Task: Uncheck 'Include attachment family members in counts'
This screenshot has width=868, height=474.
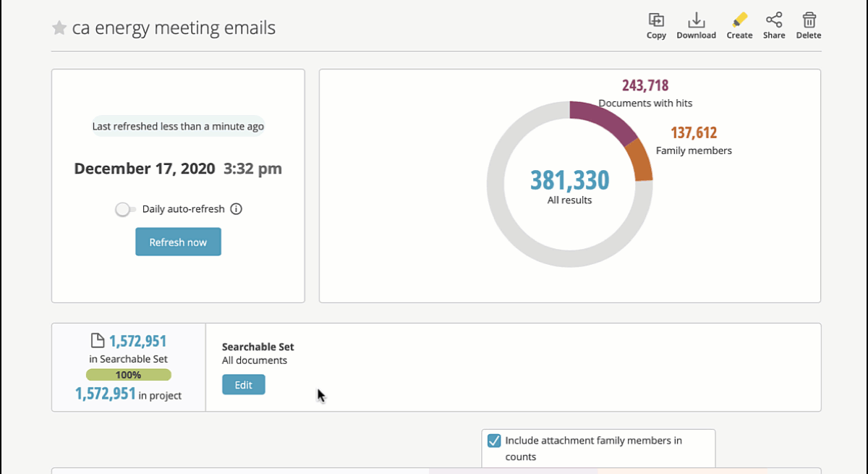Action: pyautogui.click(x=493, y=440)
